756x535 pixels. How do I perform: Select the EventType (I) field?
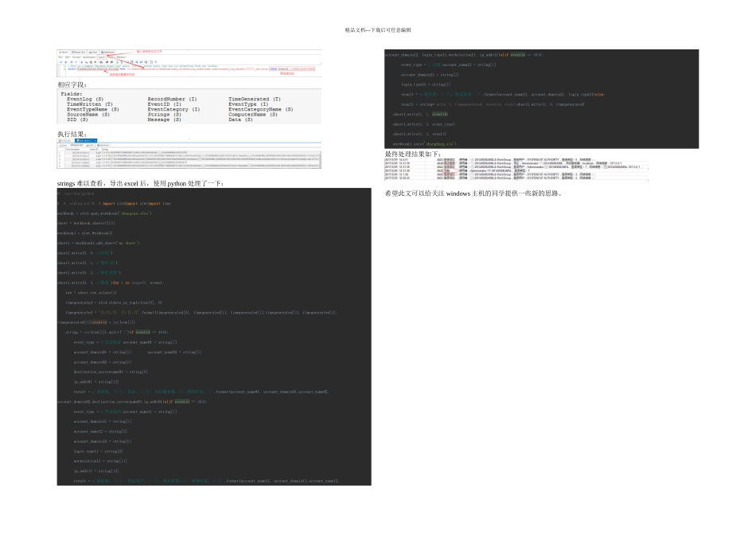[x=248, y=104]
